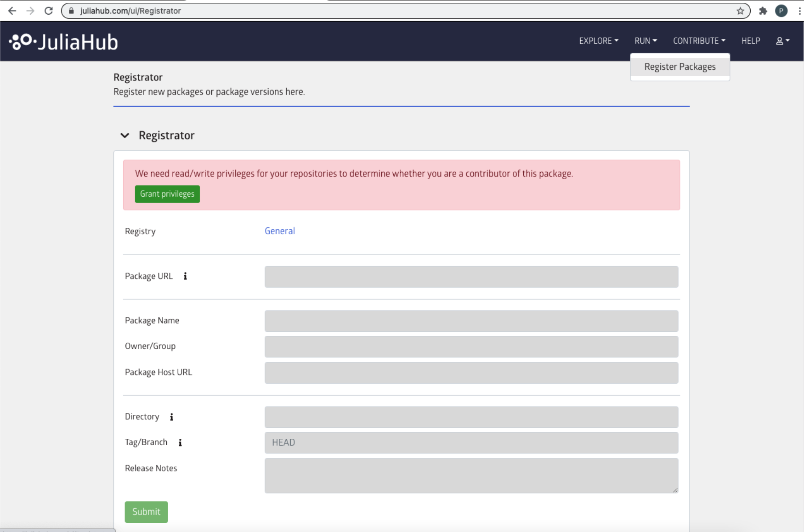804x532 pixels.
Task: Open the browser extensions puzzle icon
Action: coord(763,11)
